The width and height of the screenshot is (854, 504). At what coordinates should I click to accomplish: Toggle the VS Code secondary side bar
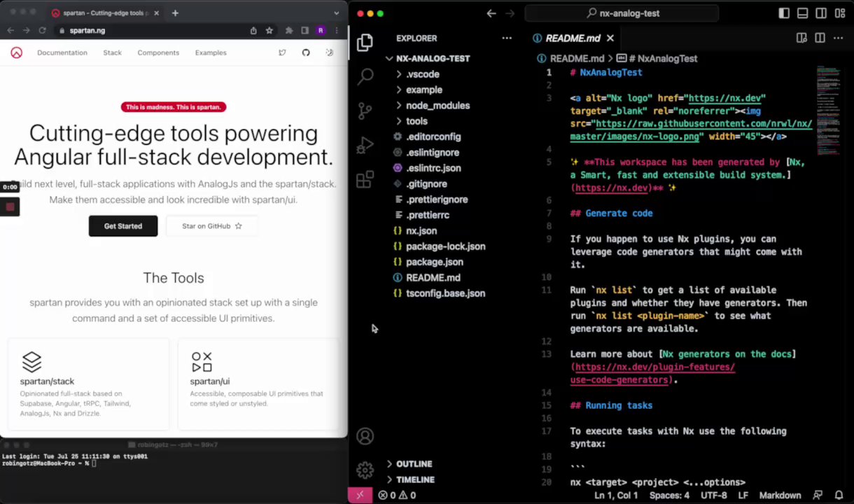point(820,13)
